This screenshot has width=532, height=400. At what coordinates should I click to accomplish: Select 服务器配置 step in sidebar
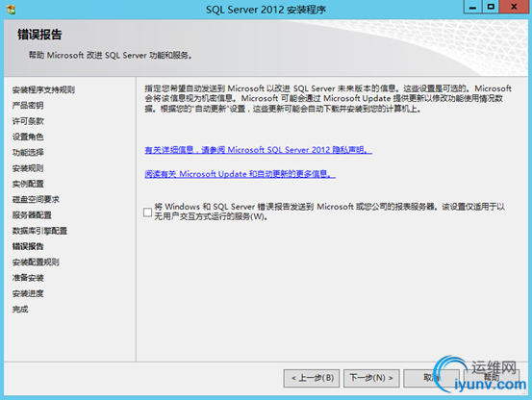click(x=32, y=215)
